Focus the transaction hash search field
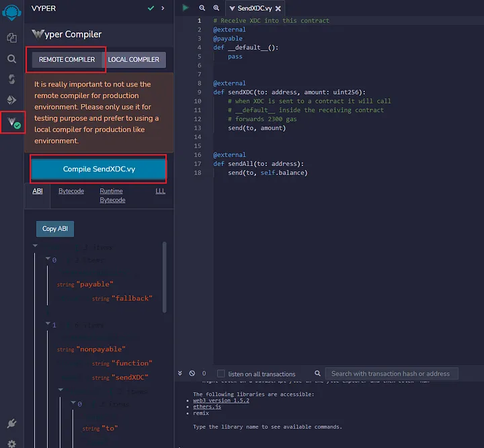The width and height of the screenshot is (484, 448). [x=391, y=373]
